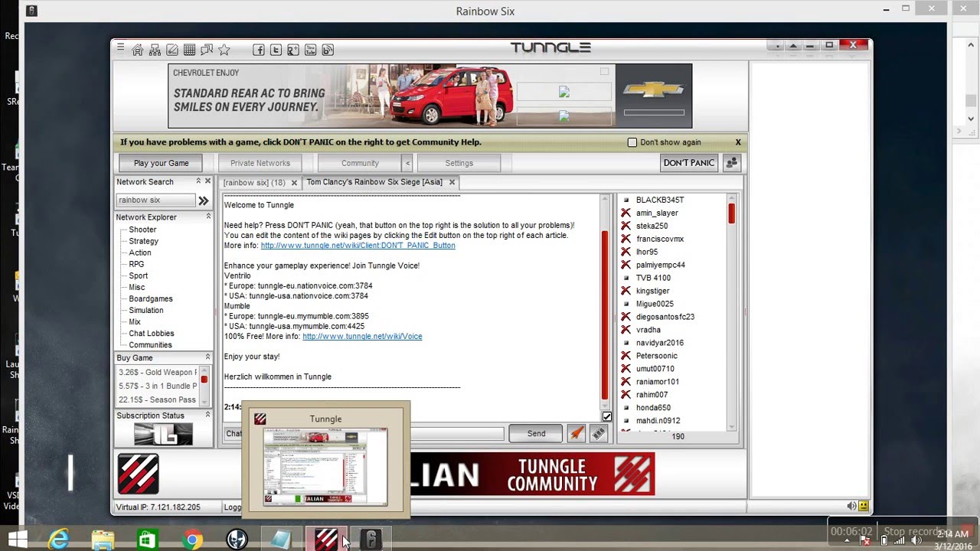980x551 pixels.
Task: Open Private Networks
Action: click(260, 163)
